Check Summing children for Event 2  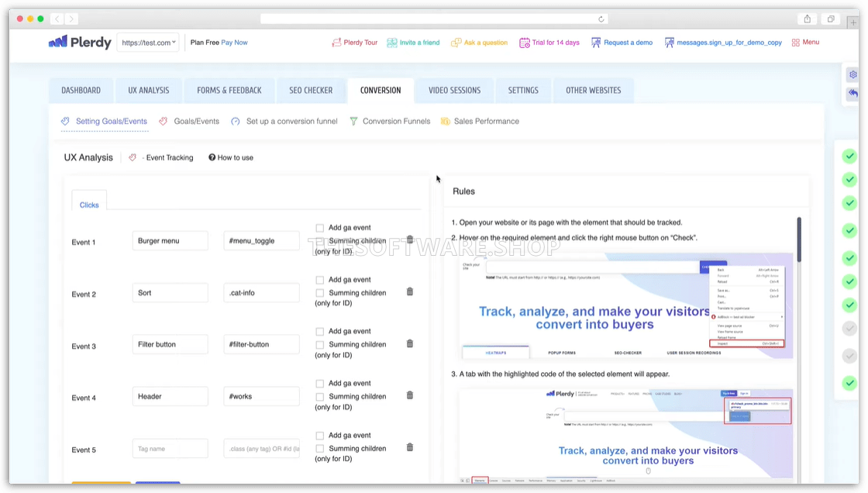pyautogui.click(x=319, y=293)
